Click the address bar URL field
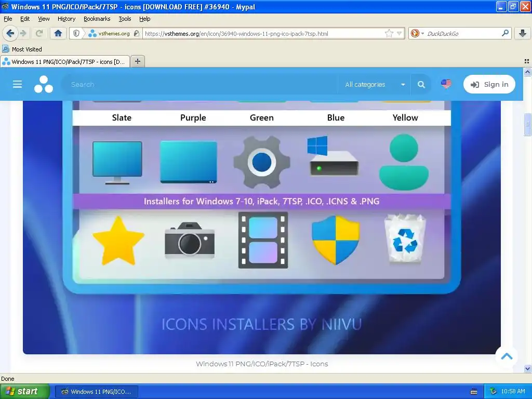532x399 pixels. [x=263, y=33]
